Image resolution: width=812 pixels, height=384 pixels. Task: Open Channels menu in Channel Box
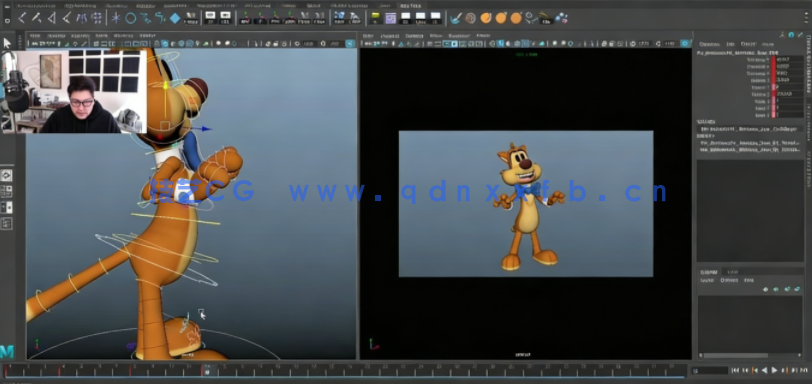(709, 44)
